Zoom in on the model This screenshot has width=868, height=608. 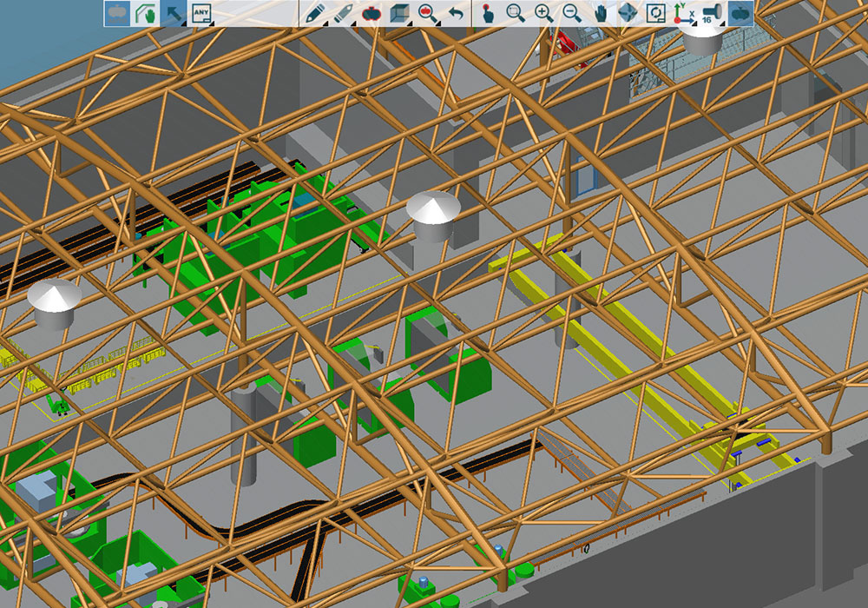(x=543, y=13)
